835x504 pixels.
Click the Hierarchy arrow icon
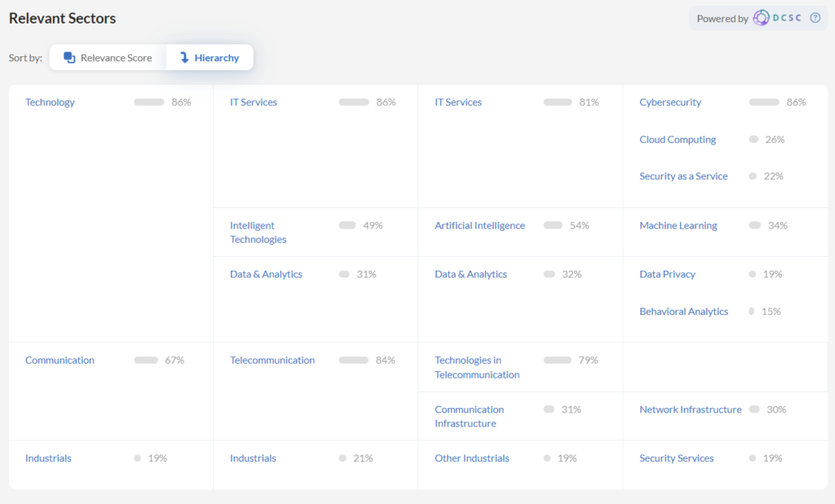(x=184, y=58)
